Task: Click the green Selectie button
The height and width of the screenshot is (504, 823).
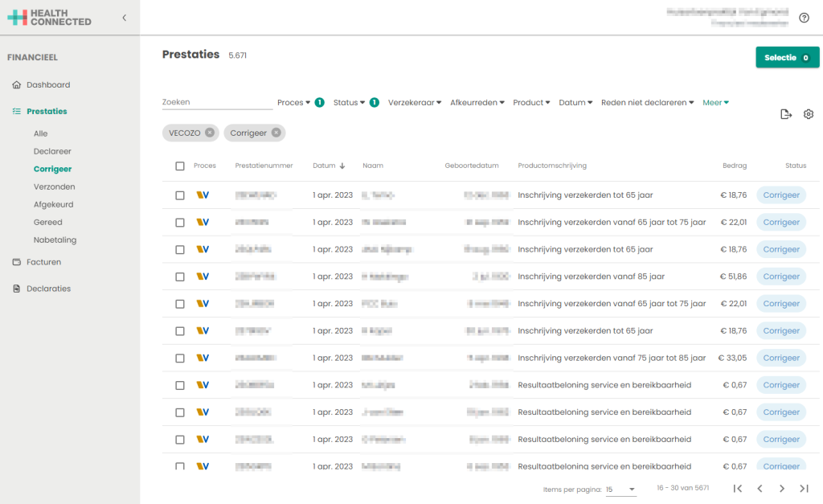Action: 787,58
